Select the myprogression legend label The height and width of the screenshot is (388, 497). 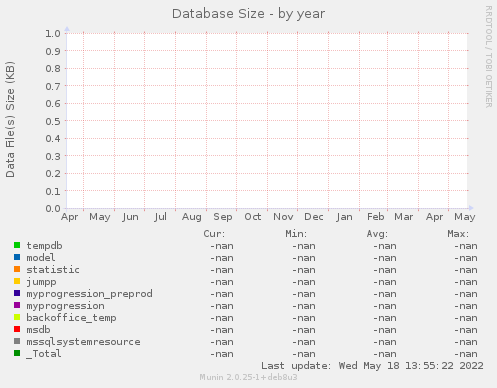point(65,306)
